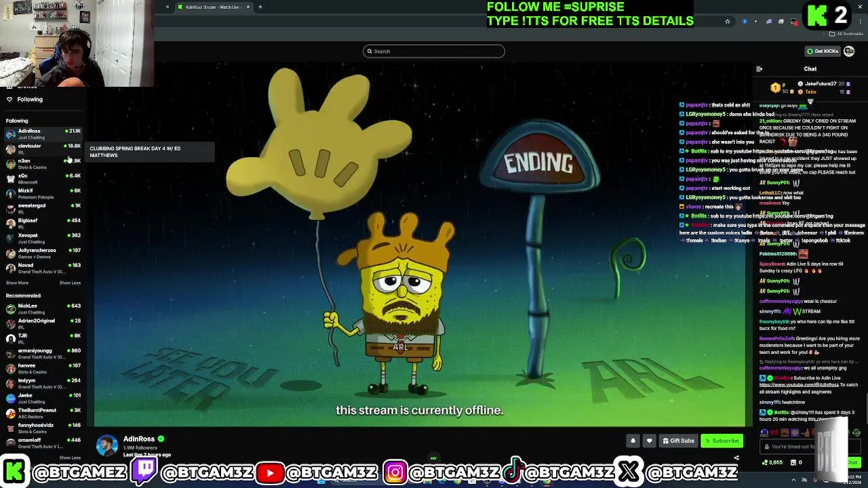Viewport: 868px width, 488px height.
Task: Show hidden system tray icons chevron
Action: [x=793, y=480]
